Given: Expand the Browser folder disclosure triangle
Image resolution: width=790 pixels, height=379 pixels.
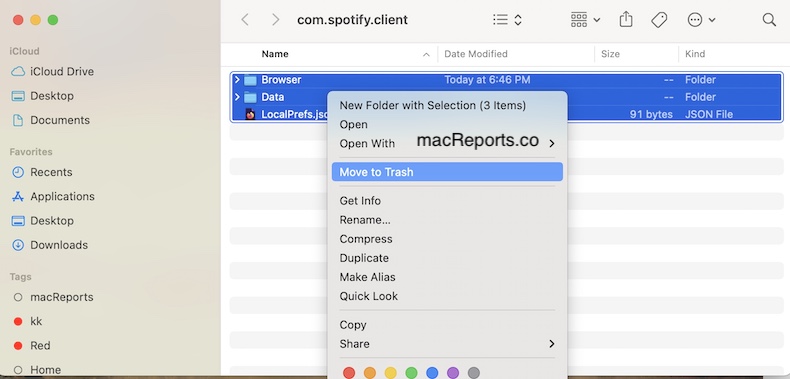Looking at the screenshot, I should [x=237, y=80].
